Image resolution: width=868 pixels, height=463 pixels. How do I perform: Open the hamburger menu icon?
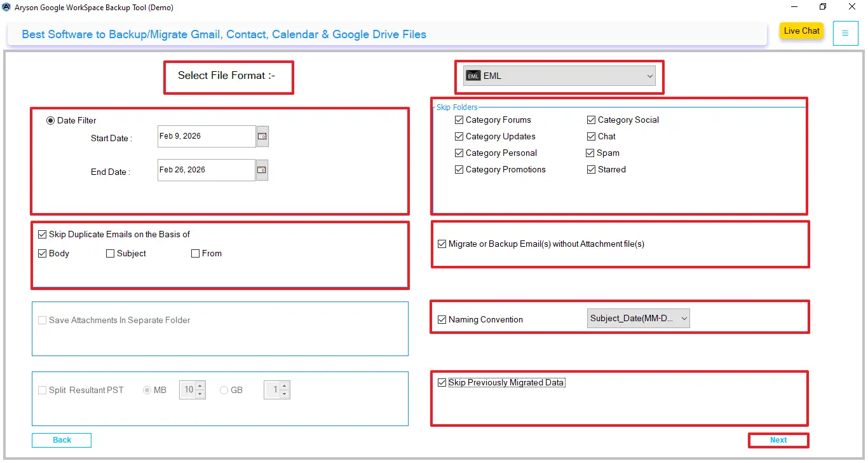[845, 33]
